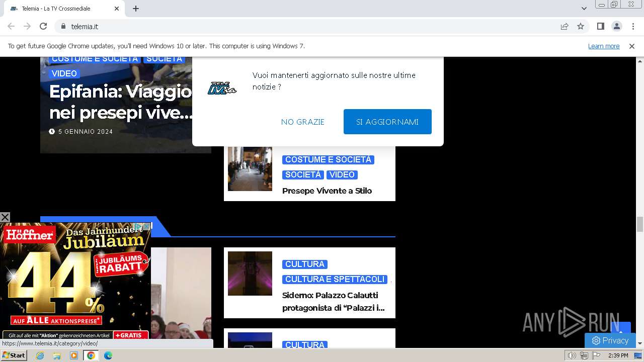Open the Epifania presepi viventi headline

[121, 102]
